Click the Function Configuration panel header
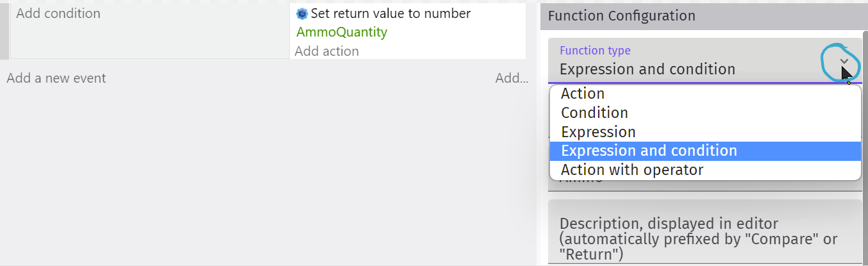The width and height of the screenshot is (868, 266). (x=621, y=16)
